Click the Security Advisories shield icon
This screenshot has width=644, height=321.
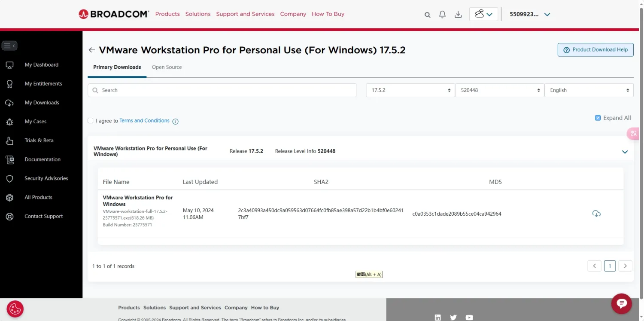(x=9, y=178)
